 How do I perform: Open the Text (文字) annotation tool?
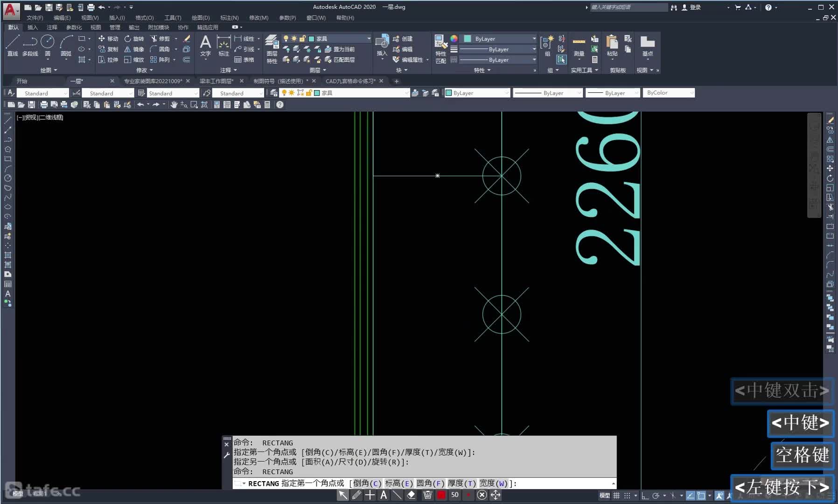[205, 46]
